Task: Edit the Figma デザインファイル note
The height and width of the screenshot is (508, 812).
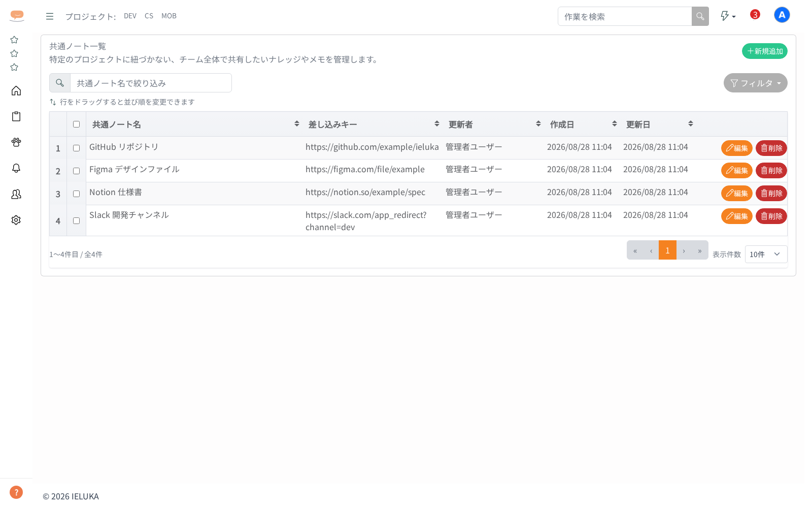Action: (736, 170)
